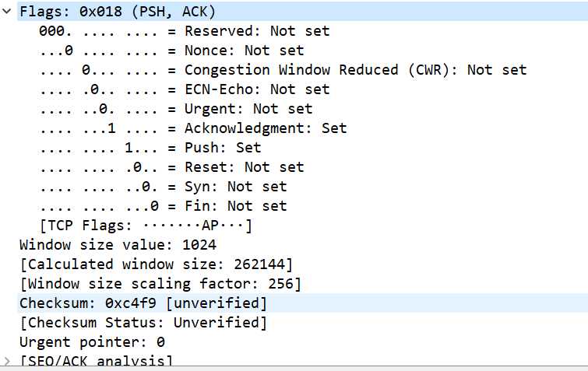588x371 pixels.
Task: Select the Window size value: 1024 field
Action: point(118,245)
